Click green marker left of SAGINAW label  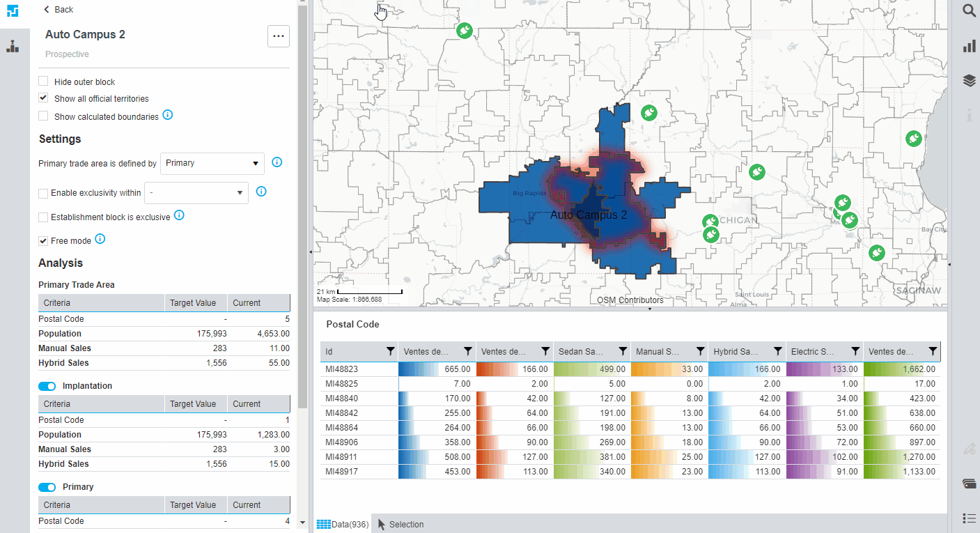pos(877,252)
